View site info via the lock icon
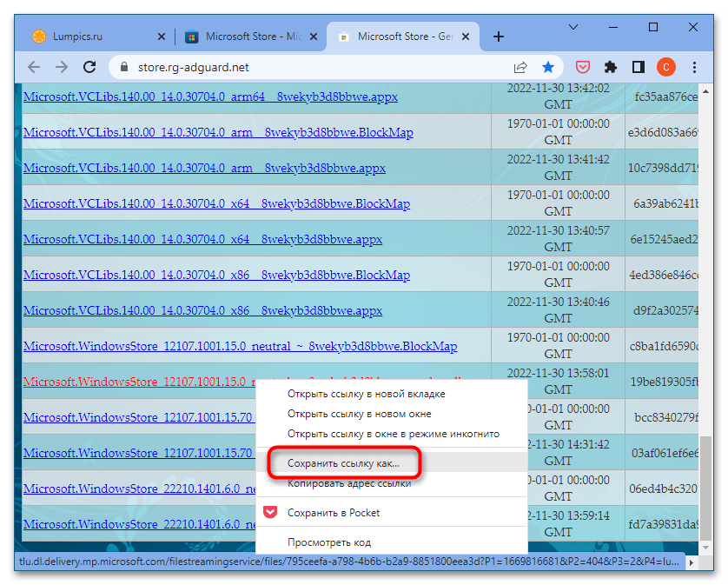 click(122, 67)
